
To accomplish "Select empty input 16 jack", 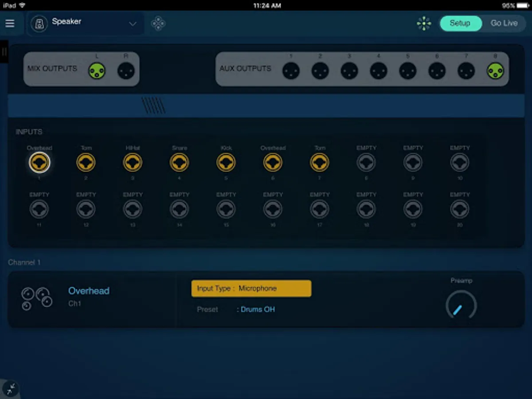I will [x=273, y=209].
